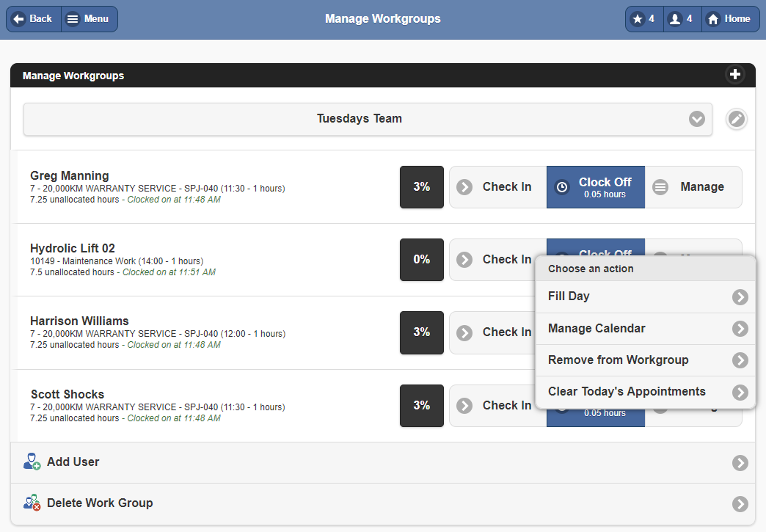Click the plus icon to add workgroup
The height and width of the screenshot is (532, 766).
coord(734,74)
